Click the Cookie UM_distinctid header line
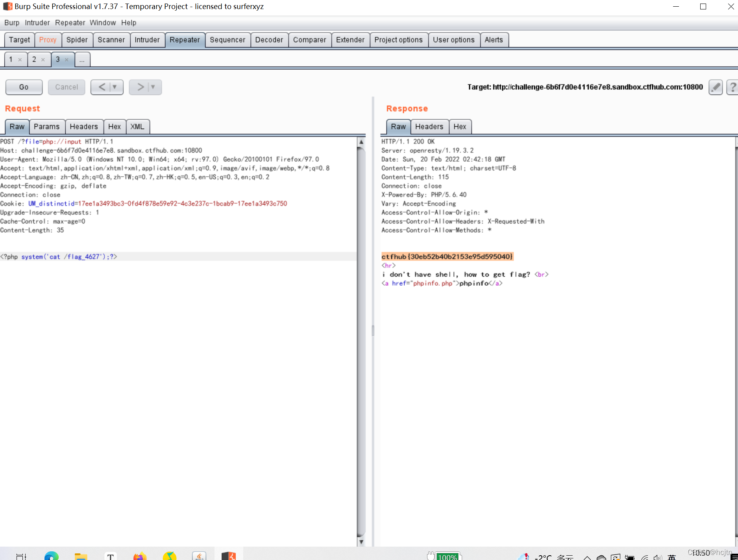The image size is (738, 560). pos(144,203)
